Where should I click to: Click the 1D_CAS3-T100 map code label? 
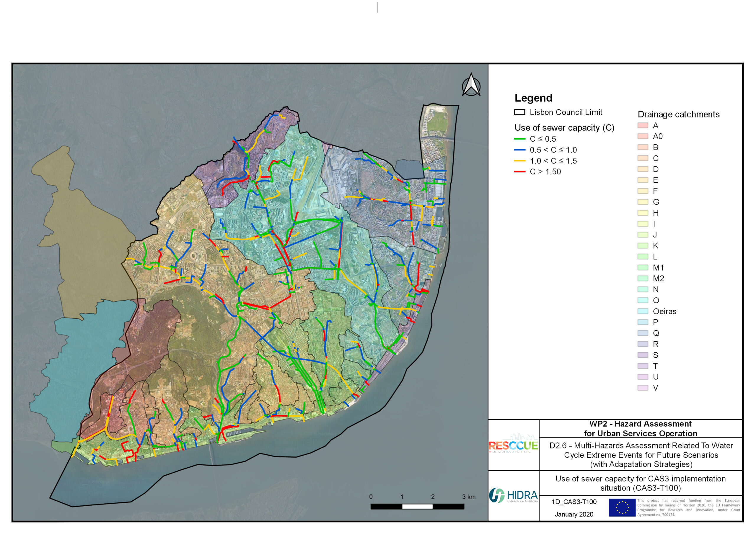[574, 502]
